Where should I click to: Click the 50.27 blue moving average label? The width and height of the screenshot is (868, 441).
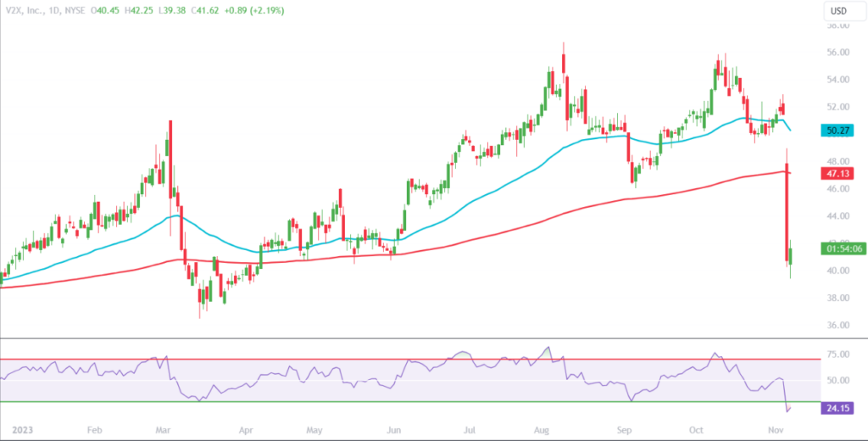[837, 131]
